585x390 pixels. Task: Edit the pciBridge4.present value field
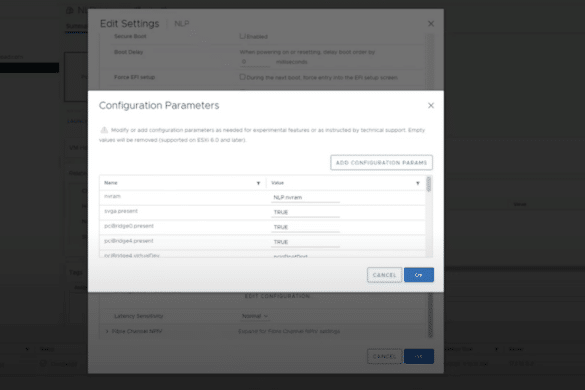pyautogui.click(x=305, y=243)
